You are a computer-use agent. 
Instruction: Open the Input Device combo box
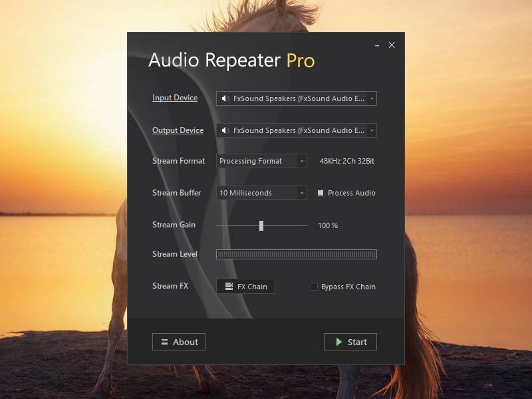click(x=296, y=98)
